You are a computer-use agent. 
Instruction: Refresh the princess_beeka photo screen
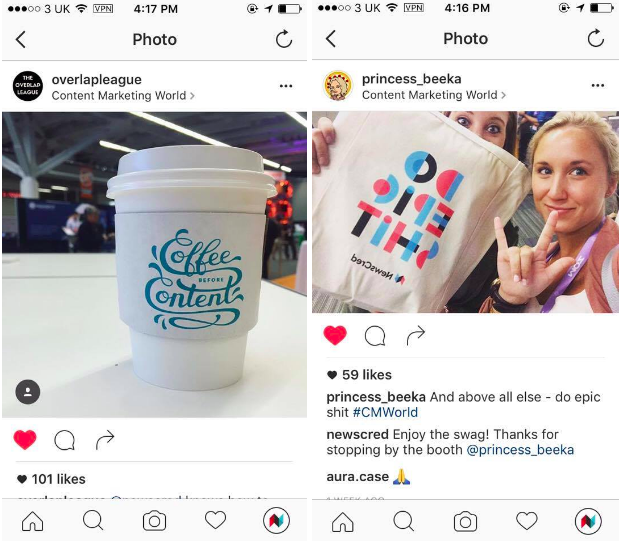click(595, 38)
